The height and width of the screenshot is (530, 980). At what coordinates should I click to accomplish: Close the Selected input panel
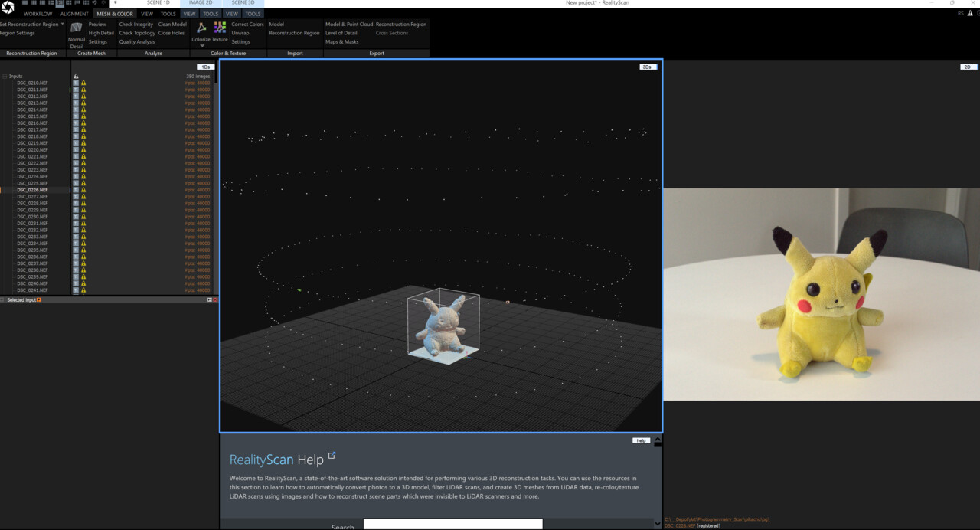click(215, 300)
